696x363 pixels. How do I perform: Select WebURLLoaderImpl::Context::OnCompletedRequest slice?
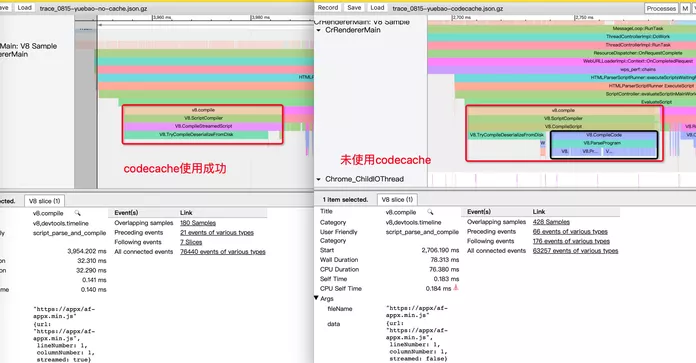562,61
